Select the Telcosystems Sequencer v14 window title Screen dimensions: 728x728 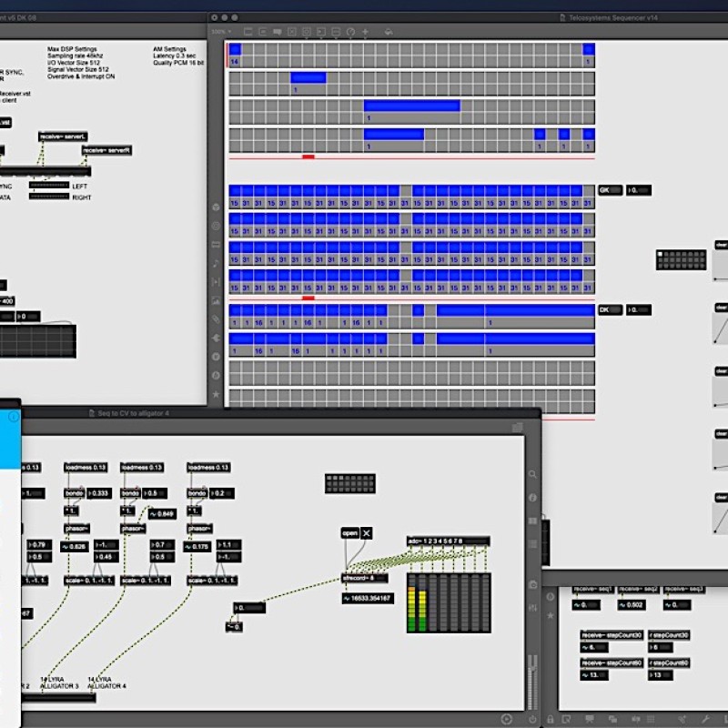pyautogui.click(x=601, y=17)
